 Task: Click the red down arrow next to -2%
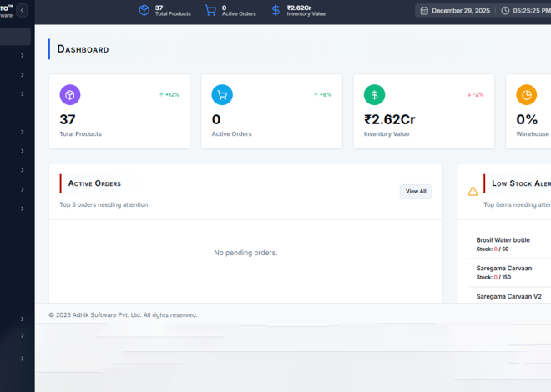pos(469,95)
